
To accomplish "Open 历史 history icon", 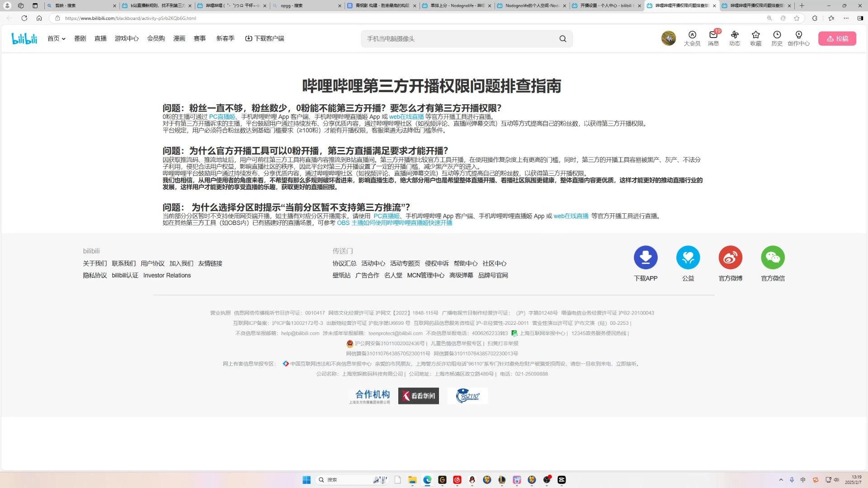I will [x=777, y=38].
